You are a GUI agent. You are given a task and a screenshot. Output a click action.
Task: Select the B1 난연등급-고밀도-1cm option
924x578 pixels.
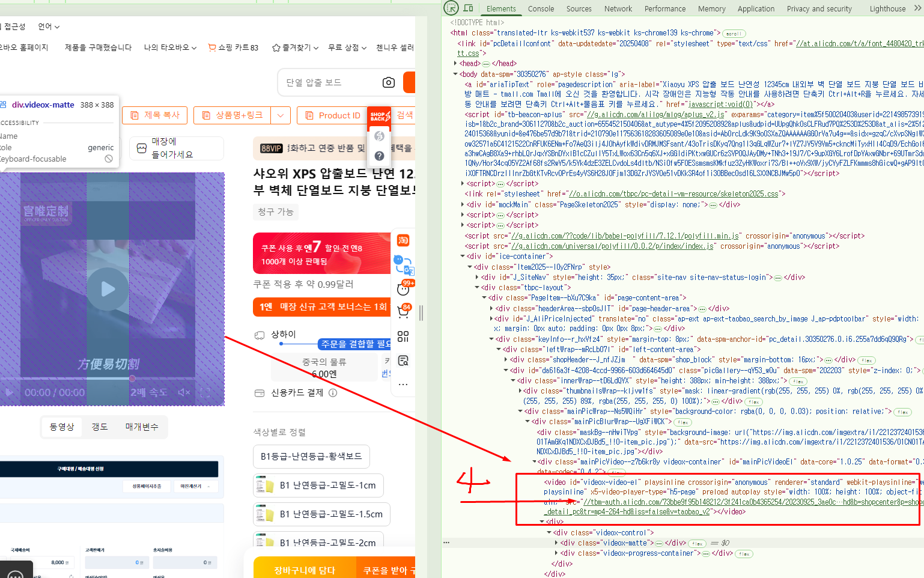[x=318, y=485]
